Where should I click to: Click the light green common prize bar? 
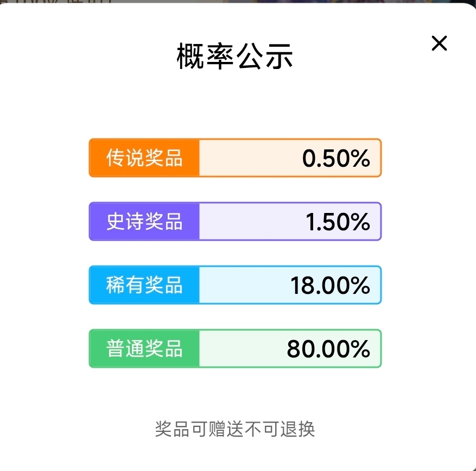[x=290, y=349]
